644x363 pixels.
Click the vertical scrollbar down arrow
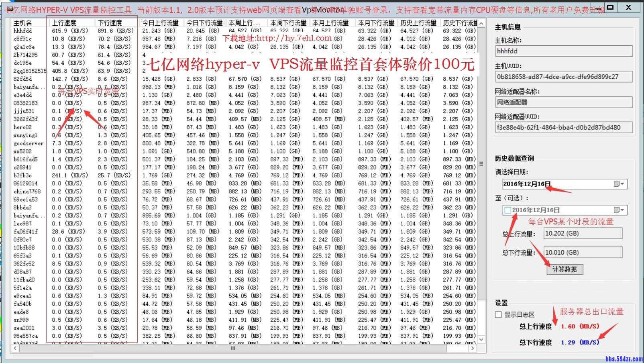click(481, 340)
